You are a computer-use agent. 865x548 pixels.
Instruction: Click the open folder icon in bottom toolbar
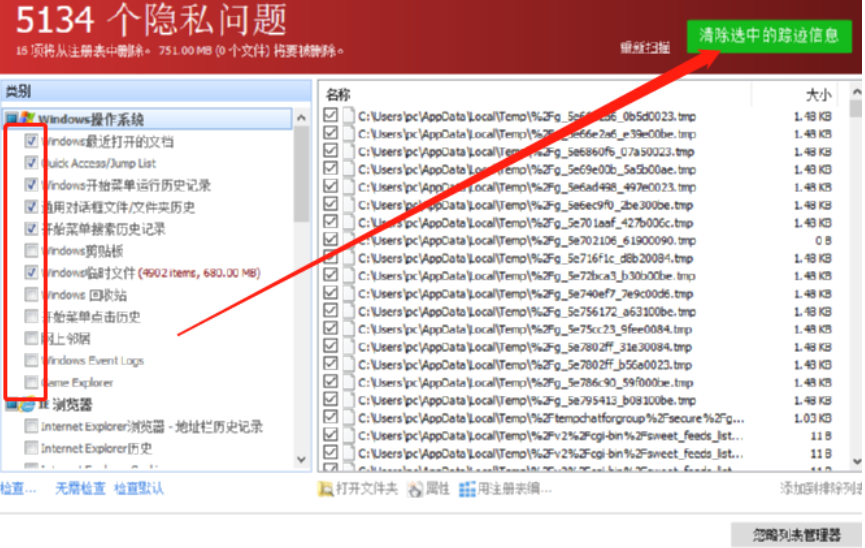pyautogui.click(x=325, y=489)
